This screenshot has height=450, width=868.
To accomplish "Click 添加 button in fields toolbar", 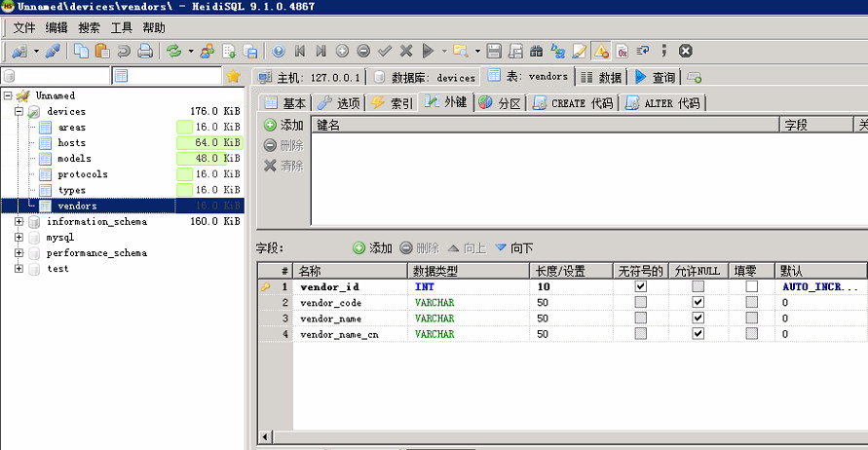I will (x=372, y=248).
